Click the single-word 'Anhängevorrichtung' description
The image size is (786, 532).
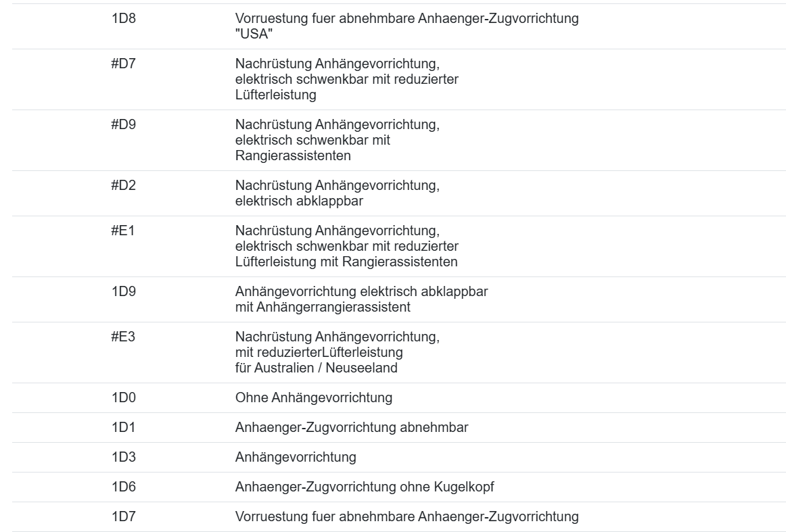tap(296, 457)
